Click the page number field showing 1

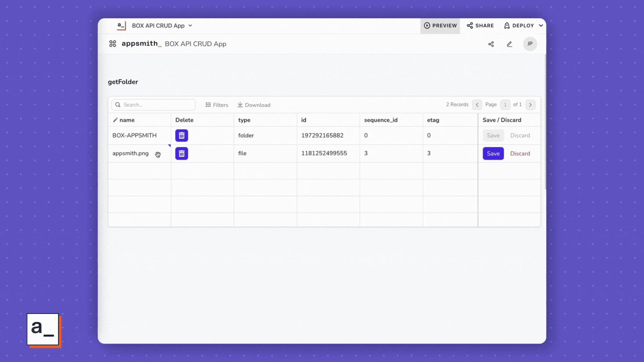tap(505, 105)
